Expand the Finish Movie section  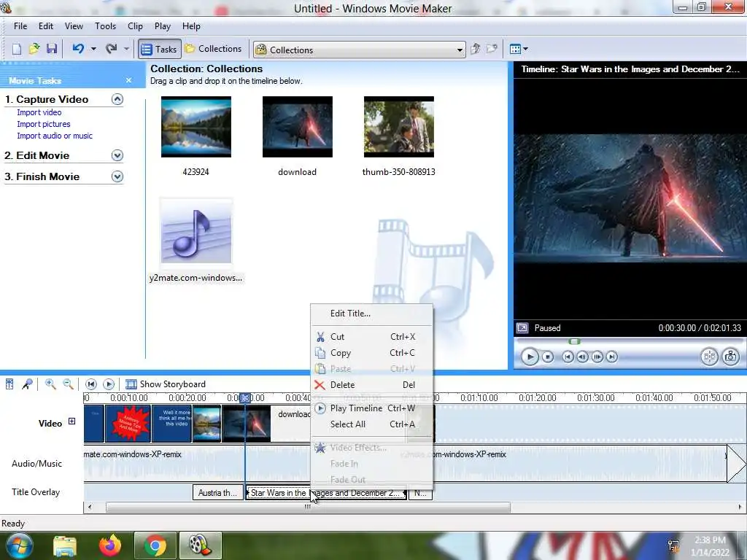point(117,176)
